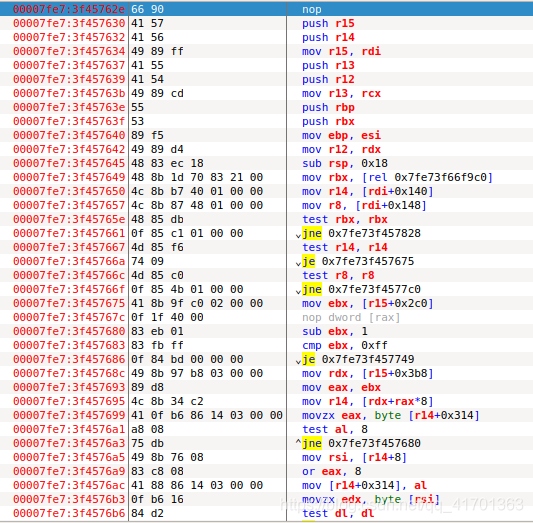Select 'mov ebp, esi' instruction
This screenshot has height=523, width=533.
342,135
